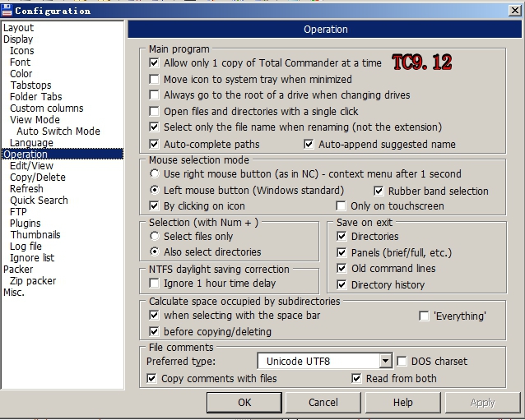The height and width of the screenshot is (420, 525).
Task: Enable Only on touchscreen checkbox
Action: (x=341, y=205)
